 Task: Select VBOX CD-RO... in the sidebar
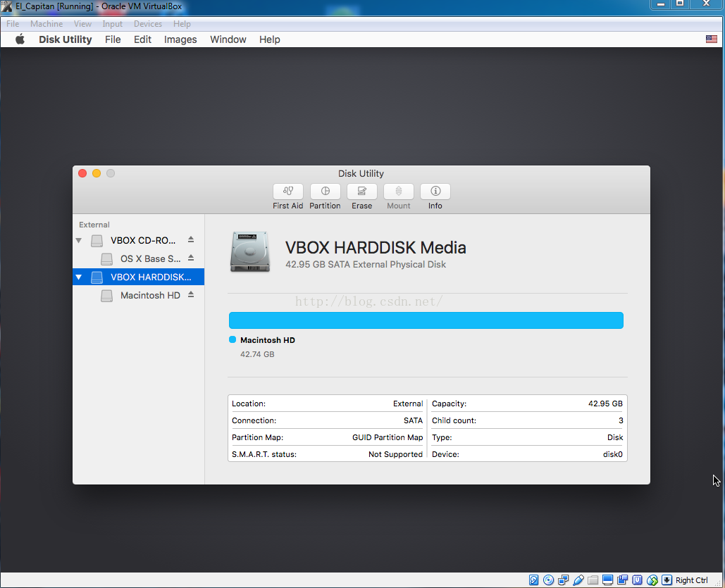click(x=138, y=240)
